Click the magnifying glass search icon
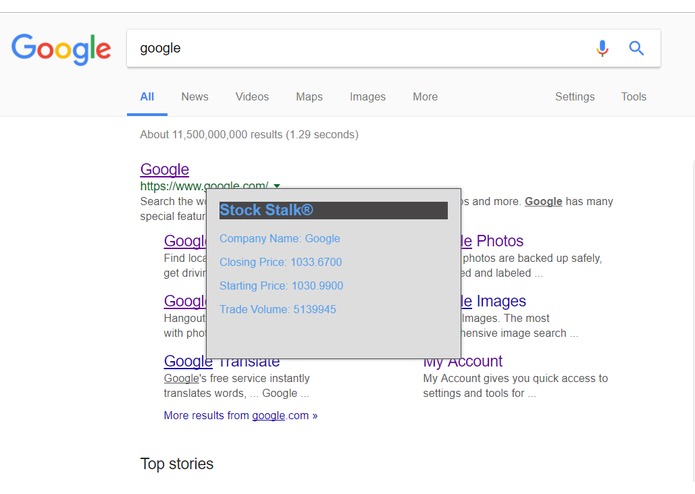The width and height of the screenshot is (695, 494). pyautogui.click(x=636, y=48)
